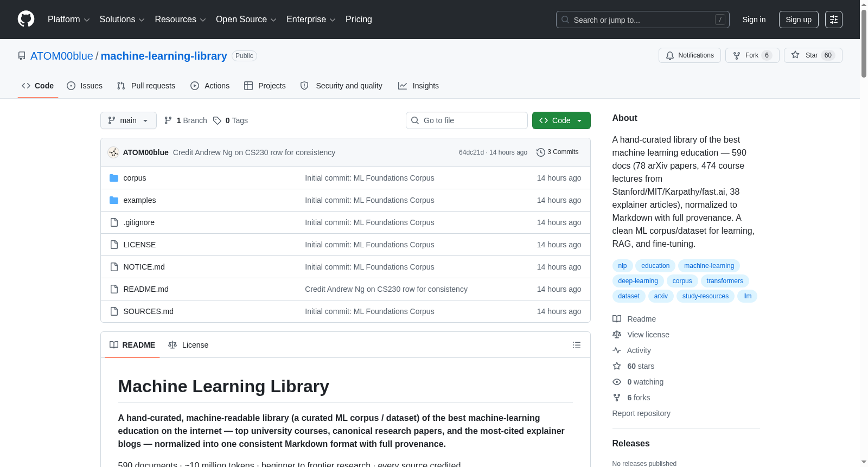Open the study-resources topic tag
Screen dimensions: 868x467
(705, 296)
